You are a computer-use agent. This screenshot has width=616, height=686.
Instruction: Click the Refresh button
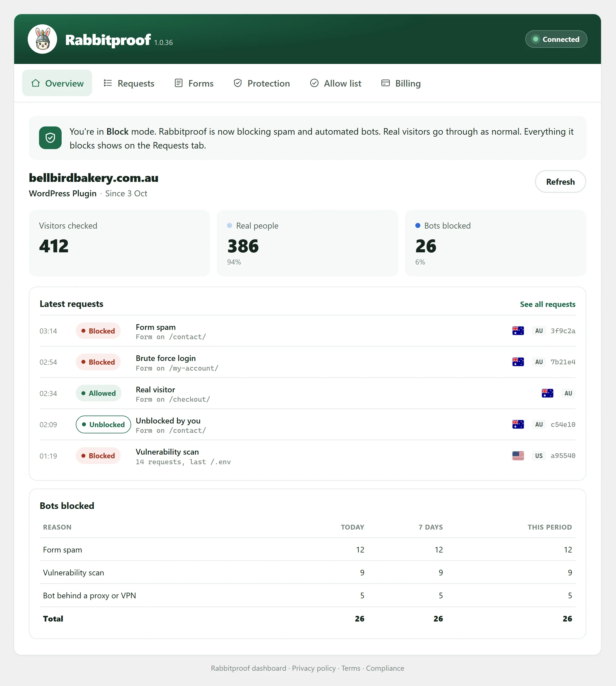(560, 182)
